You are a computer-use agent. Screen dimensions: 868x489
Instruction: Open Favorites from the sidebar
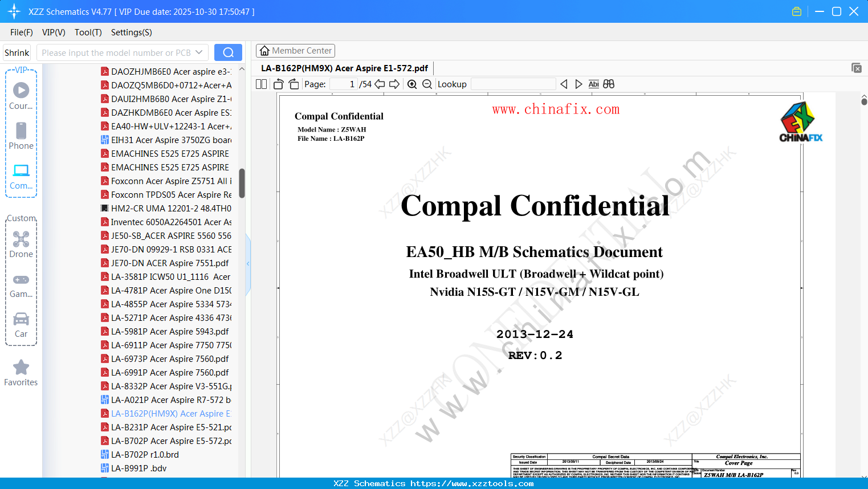[21, 373]
